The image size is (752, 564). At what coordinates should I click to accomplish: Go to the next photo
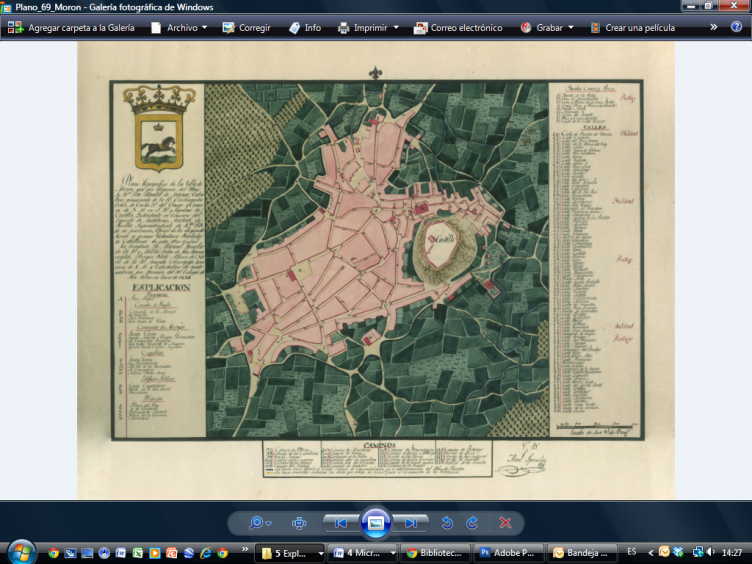411,523
